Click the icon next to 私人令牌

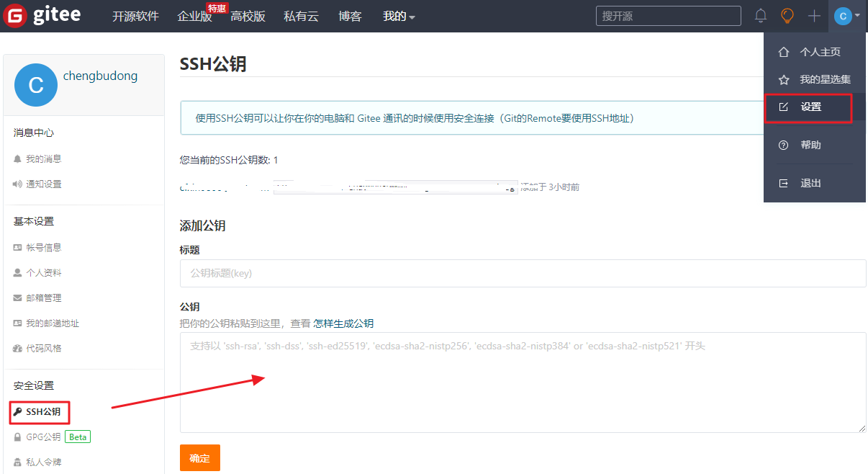[18, 462]
